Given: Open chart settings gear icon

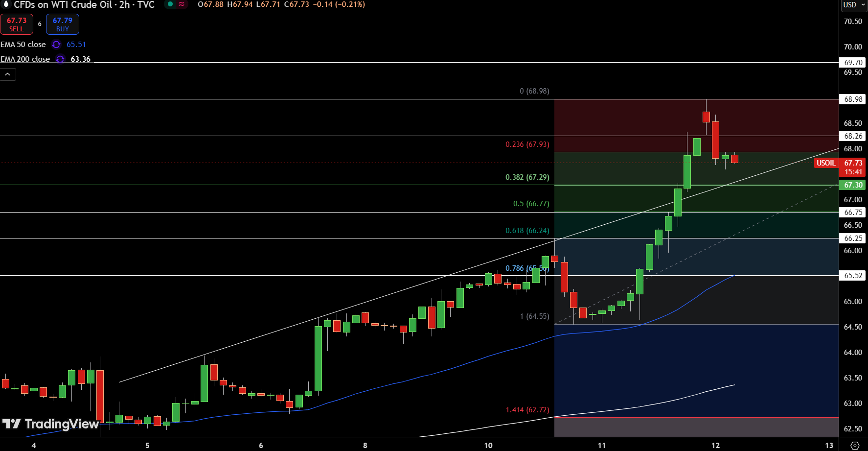Looking at the screenshot, I should (x=854, y=445).
